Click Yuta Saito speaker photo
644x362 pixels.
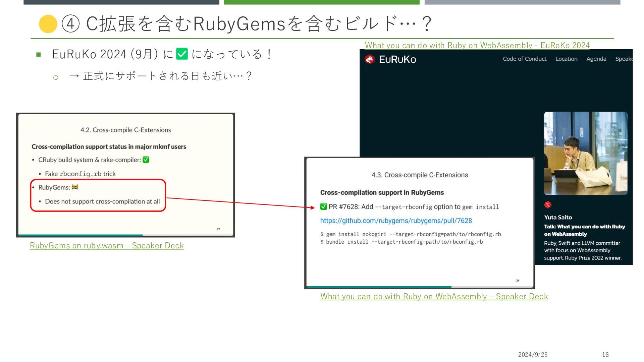pos(585,154)
